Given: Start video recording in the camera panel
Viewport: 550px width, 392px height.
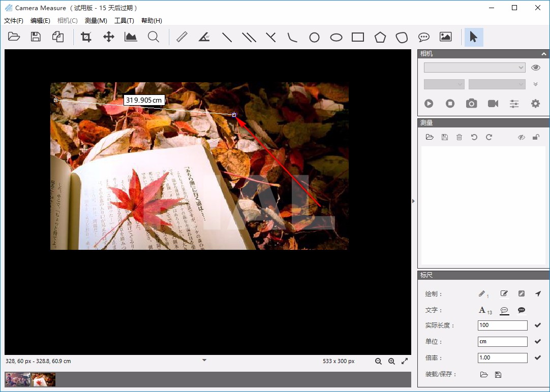Looking at the screenshot, I should click(493, 103).
